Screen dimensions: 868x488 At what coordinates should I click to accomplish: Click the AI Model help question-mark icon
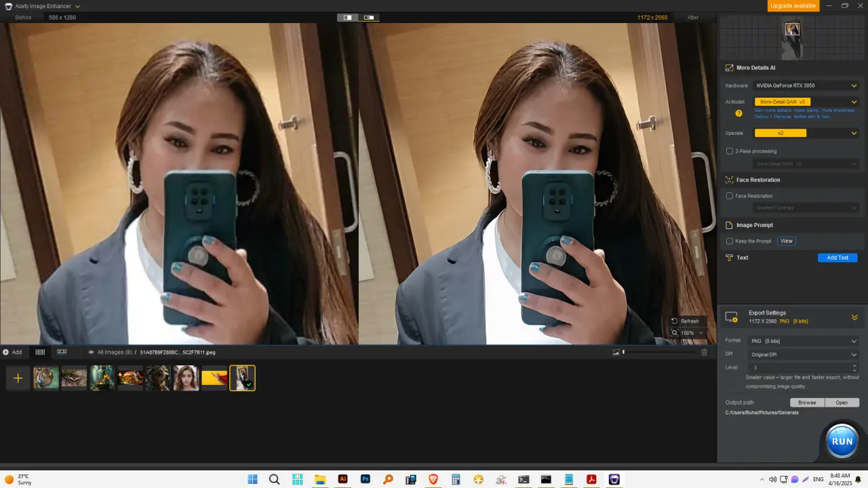738,113
